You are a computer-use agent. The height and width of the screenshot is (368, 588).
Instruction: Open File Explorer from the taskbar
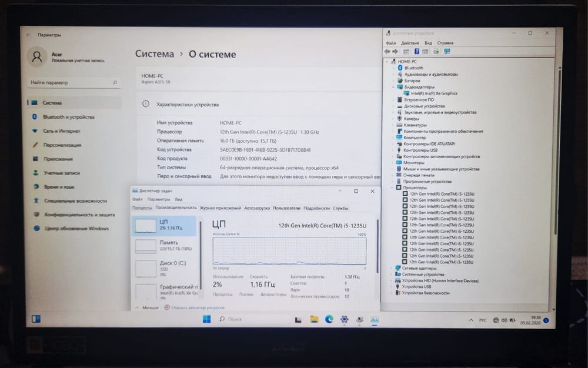pyautogui.click(x=314, y=319)
